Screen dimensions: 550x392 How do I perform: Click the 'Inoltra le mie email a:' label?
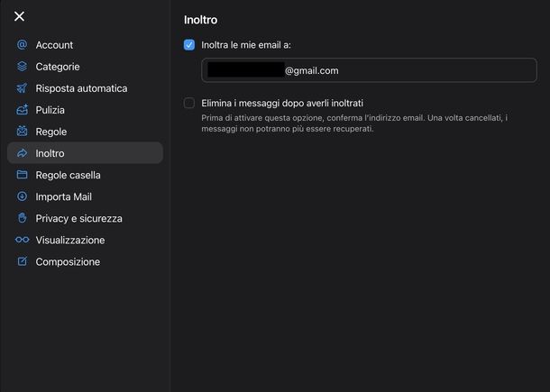(x=246, y=45)
